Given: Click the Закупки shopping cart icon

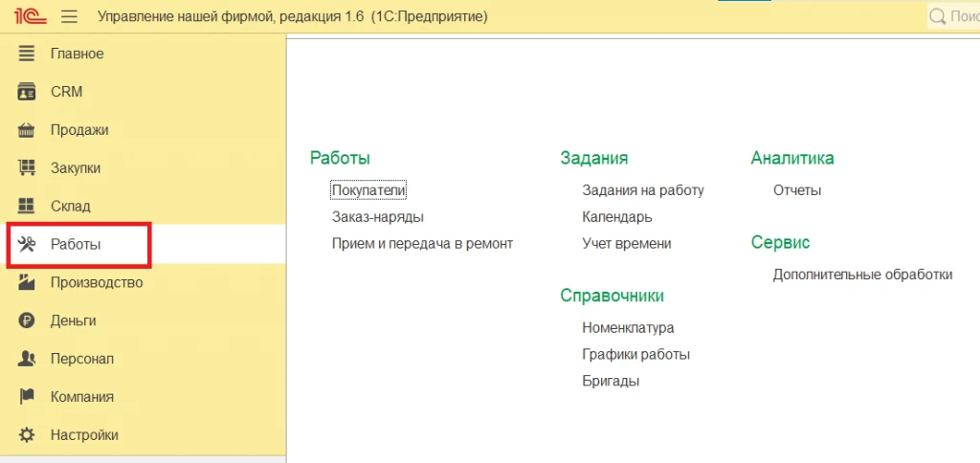Looking at the screenshot, I should [x=26, y=168].
